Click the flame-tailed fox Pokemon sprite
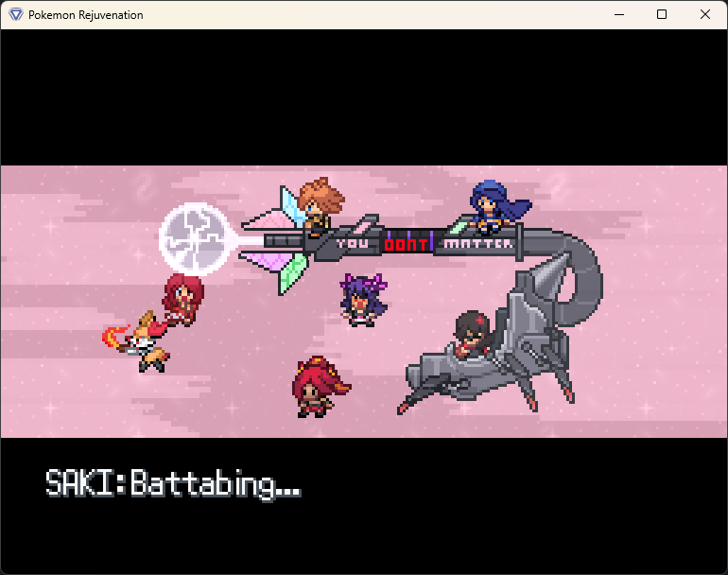Screen dimensions: 728x575 click(x=138, y=342)
